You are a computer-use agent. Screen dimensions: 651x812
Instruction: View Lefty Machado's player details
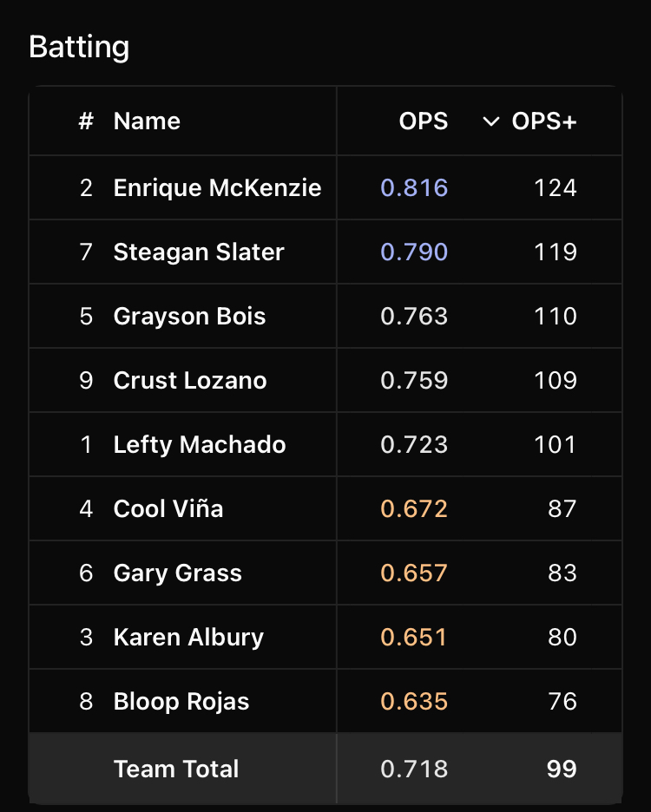tap(200, 444)
